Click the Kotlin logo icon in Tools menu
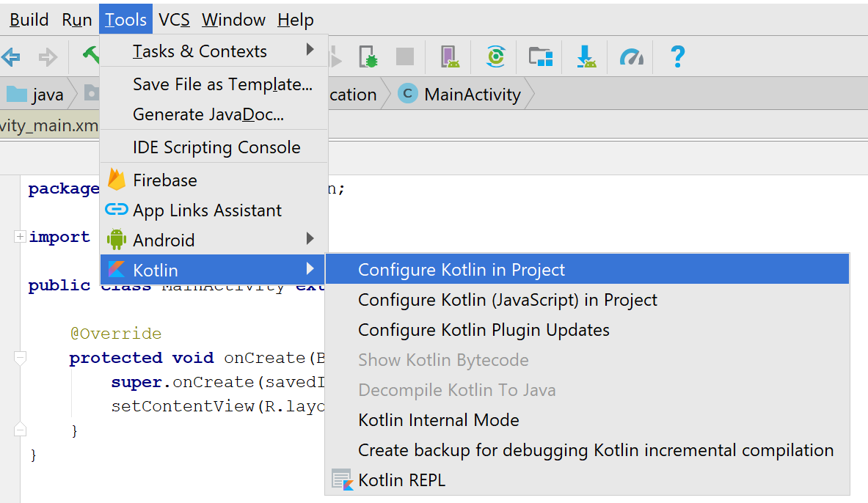868x503 pixels. pos(117,270)
